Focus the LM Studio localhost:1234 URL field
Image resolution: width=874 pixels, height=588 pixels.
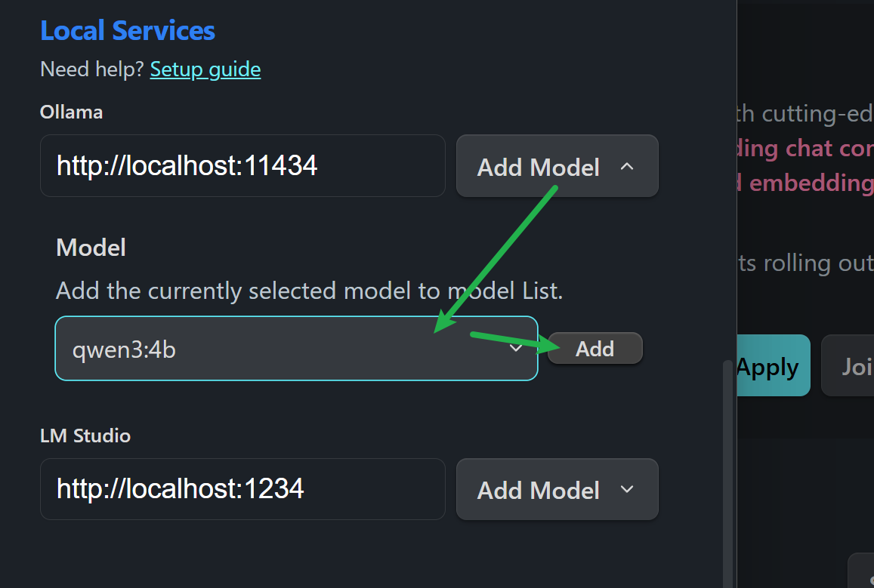(x=242, y=489)
